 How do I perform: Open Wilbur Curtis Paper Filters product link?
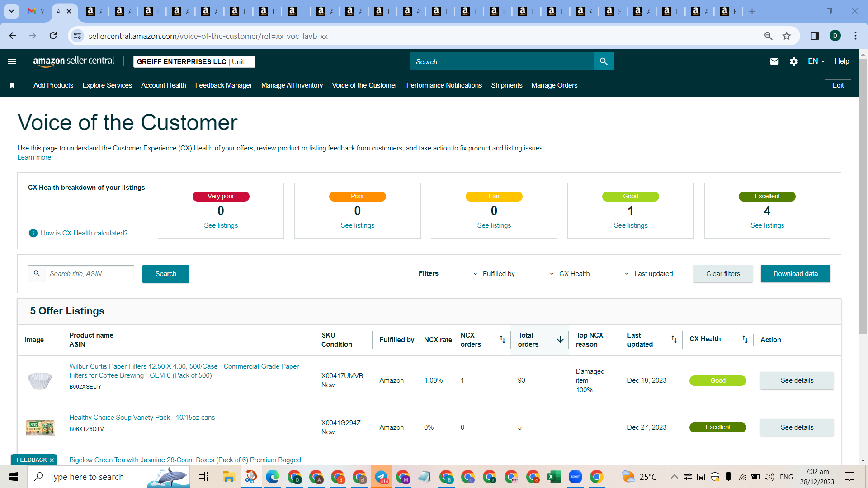click(184, 371)
